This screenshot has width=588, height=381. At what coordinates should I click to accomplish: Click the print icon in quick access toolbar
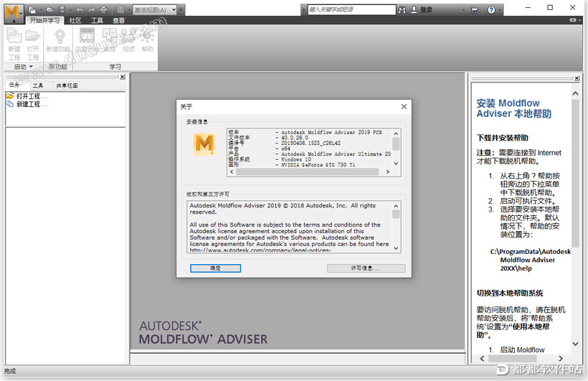103,10
